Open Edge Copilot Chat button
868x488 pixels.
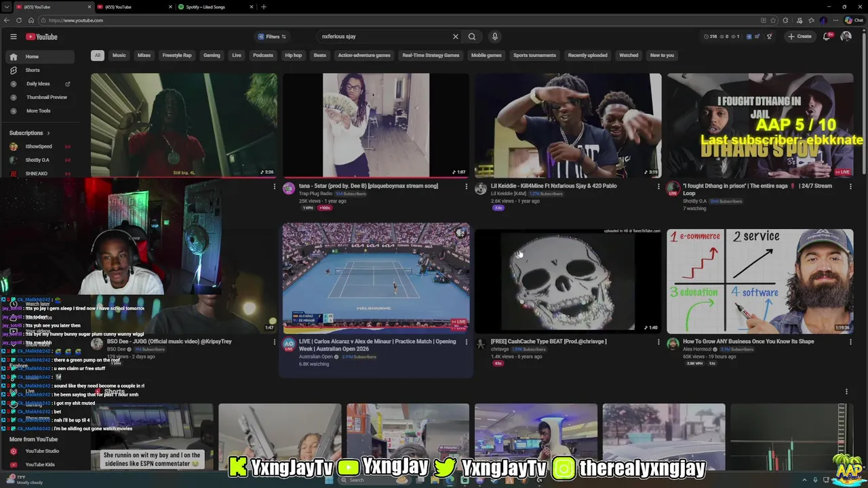[855, 20]
